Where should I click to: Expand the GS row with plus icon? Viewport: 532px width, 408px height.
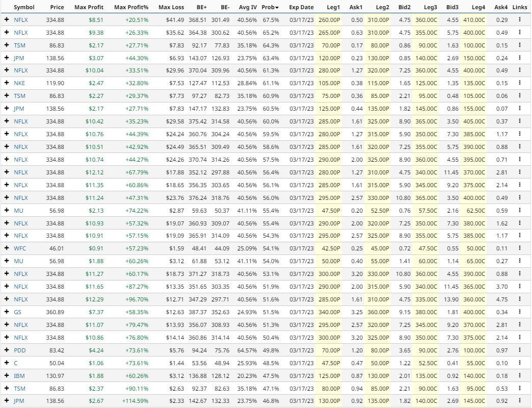(7, 312)
